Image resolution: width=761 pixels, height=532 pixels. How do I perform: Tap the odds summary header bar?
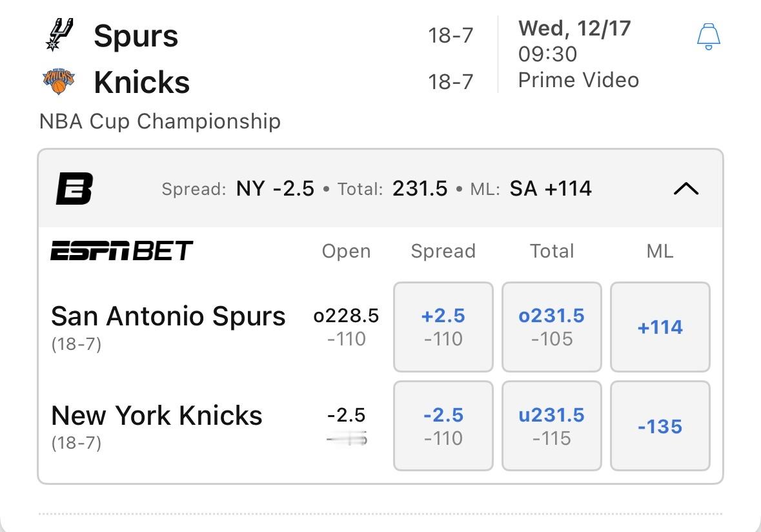tap(376, 189)
